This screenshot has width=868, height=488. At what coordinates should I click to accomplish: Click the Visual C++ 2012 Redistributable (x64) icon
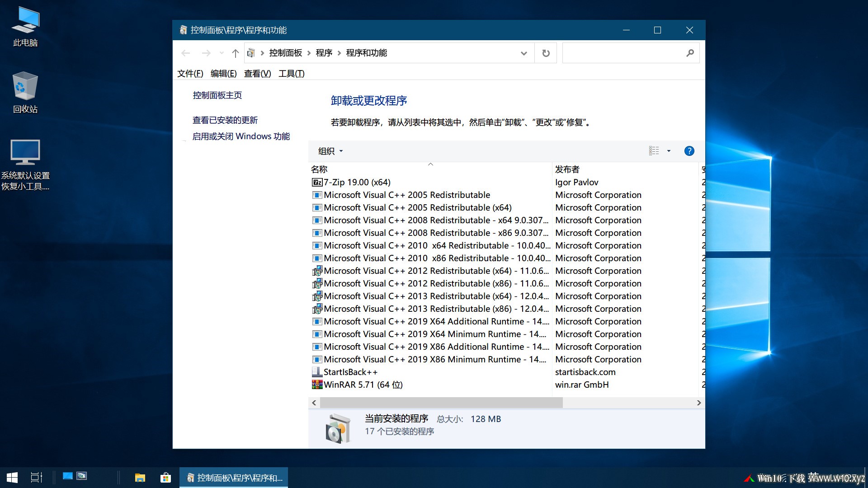[x=317, y=271]
